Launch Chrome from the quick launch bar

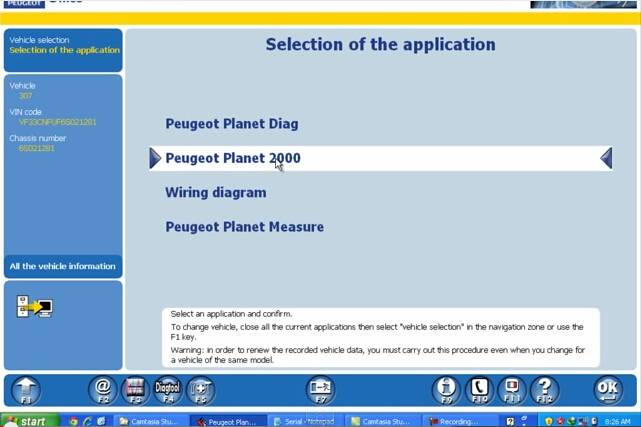[73, 421]
